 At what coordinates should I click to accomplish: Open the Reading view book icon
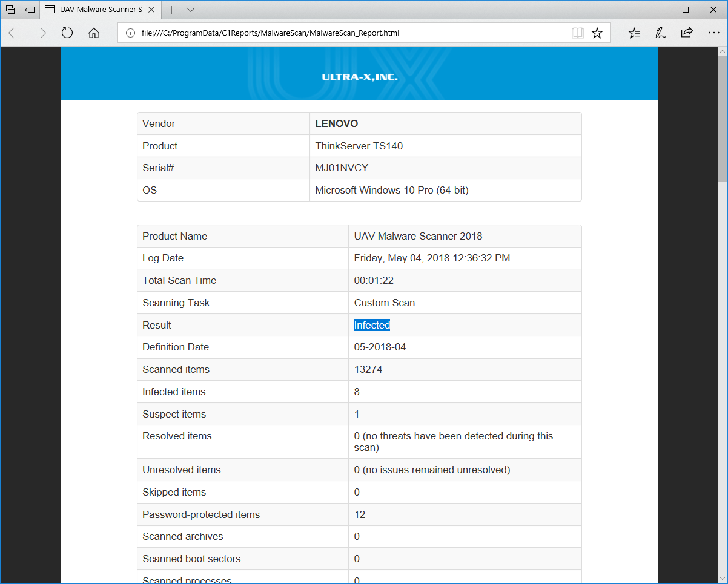point(578,33)
